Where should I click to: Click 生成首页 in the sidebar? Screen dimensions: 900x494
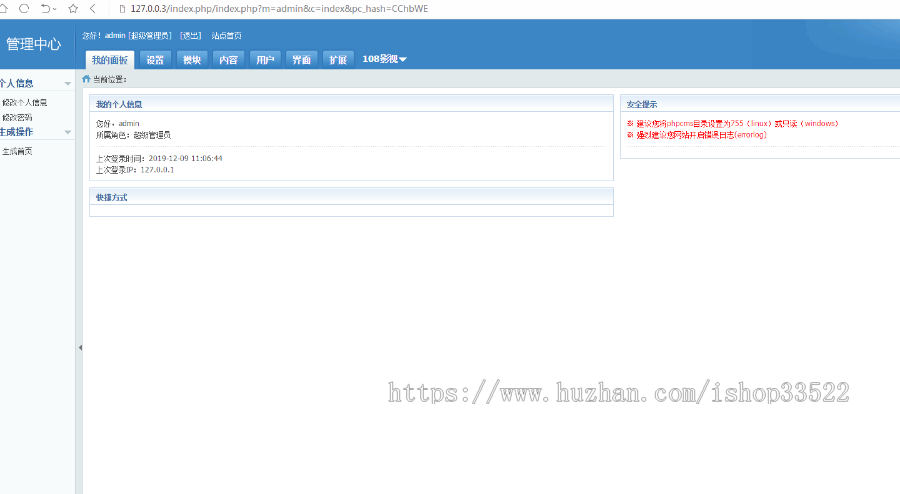click(17, 151)
